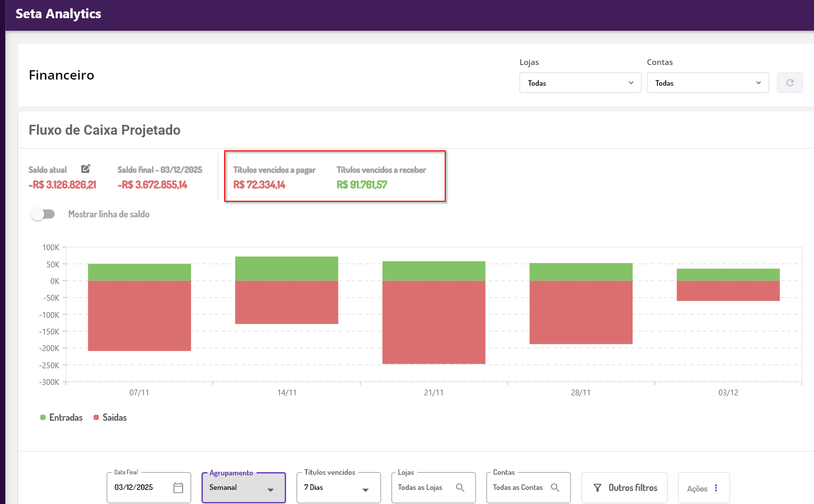Open the top Contas dropdown set to Todas
This screenshot has height=504, width=814.
(x=707, y=83)
